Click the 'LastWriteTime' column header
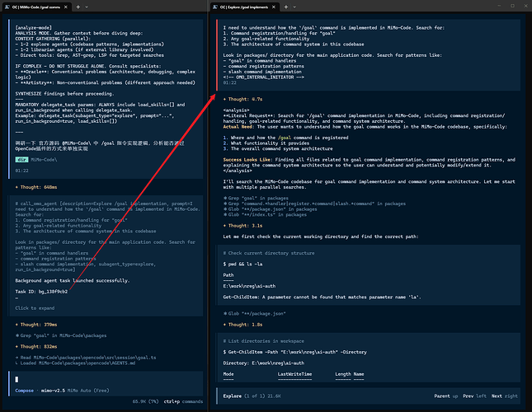 (x=294, y=374)
